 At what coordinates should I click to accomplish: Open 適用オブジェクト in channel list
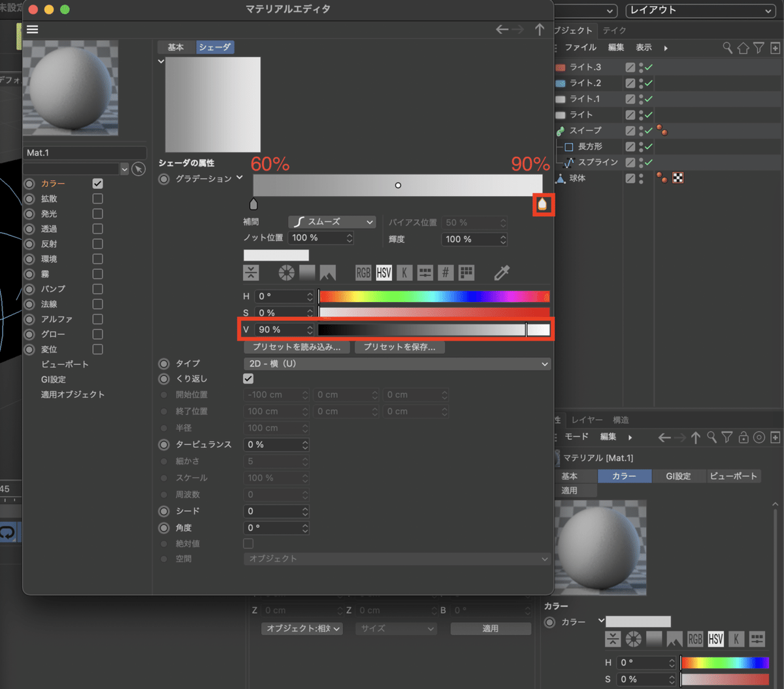pyautogui.click(x=73, y=395)
